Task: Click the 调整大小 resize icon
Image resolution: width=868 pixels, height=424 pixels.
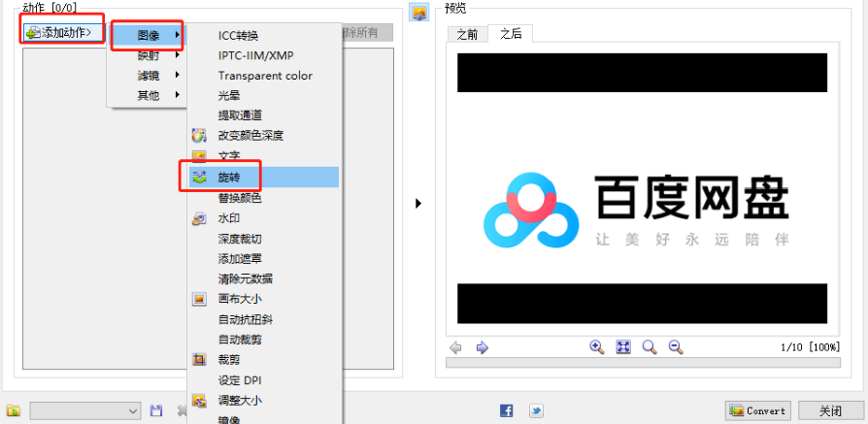Action: (x=199, y=400)
